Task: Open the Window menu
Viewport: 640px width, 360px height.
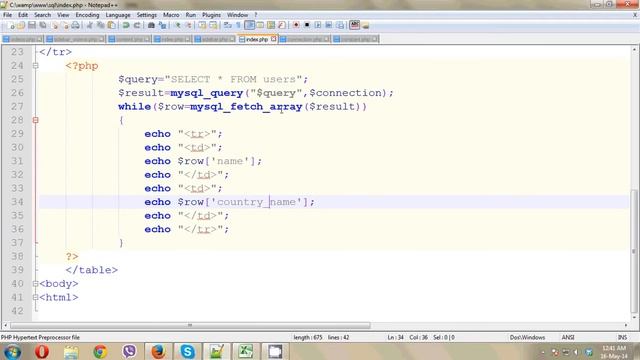Action: pos(237,15)
